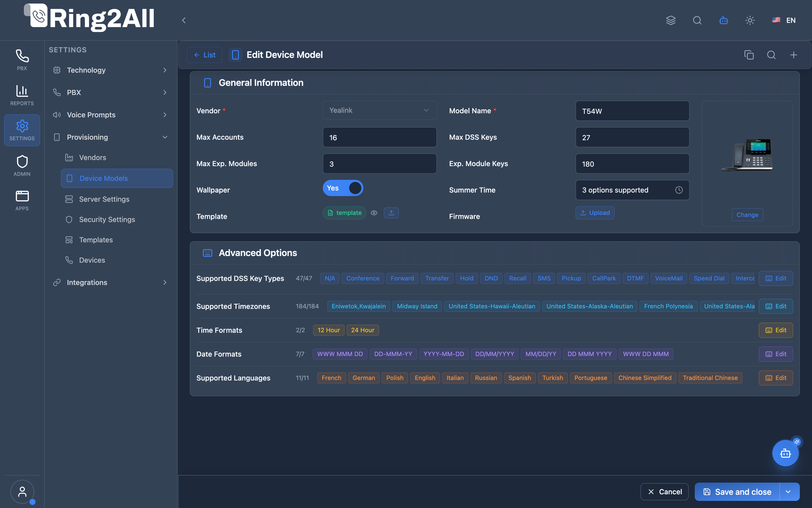Expand the Technology settings menu

tap(110, 70)
